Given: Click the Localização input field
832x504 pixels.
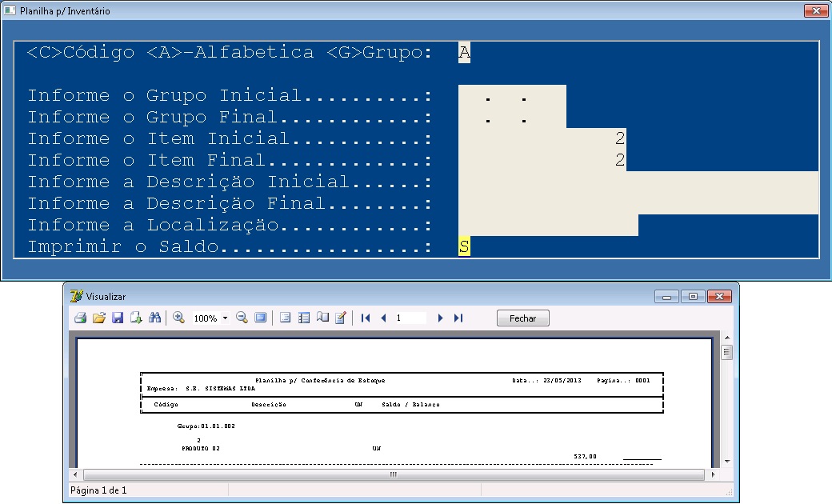Looking at the screenshot, I should [x=548, y=226].
